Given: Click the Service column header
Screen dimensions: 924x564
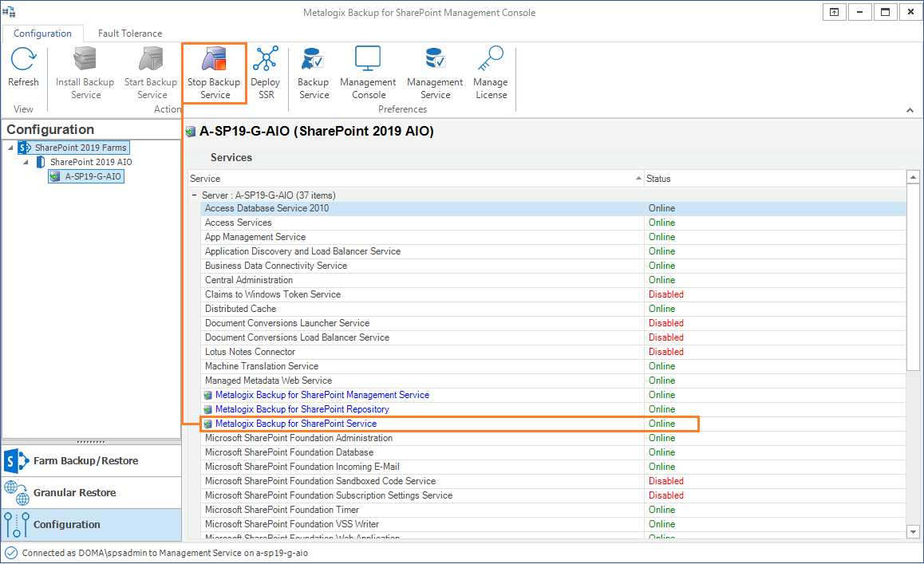Looking at the screenshot, I should pyautogui.click(x=416, y=179).
